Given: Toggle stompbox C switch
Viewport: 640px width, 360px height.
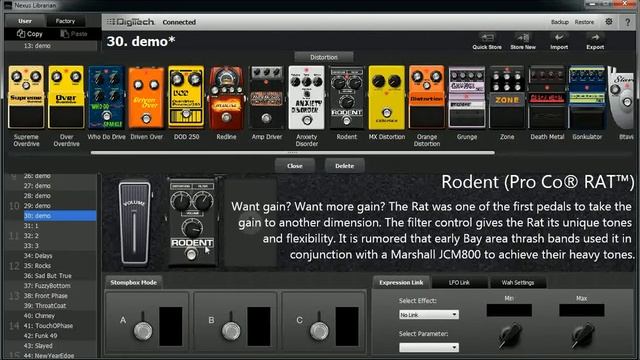Looking at the screenshot, I should click(x=319, y=330).
